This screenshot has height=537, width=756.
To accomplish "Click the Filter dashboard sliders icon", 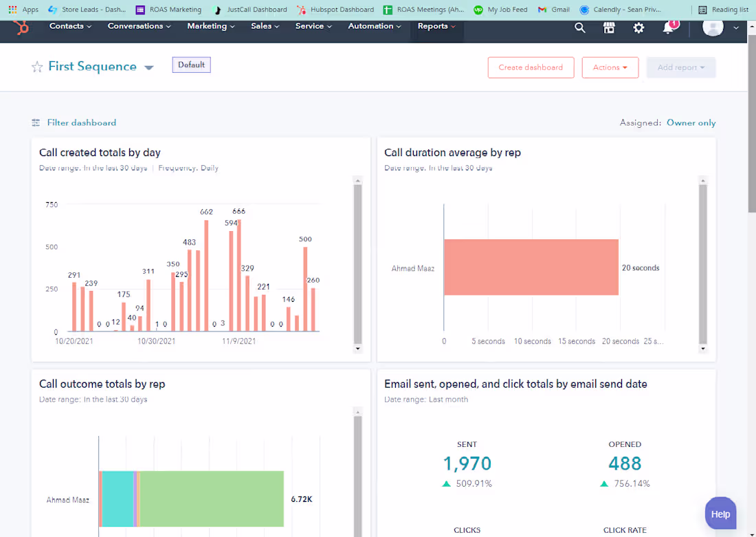I will (x=36, y=122).
